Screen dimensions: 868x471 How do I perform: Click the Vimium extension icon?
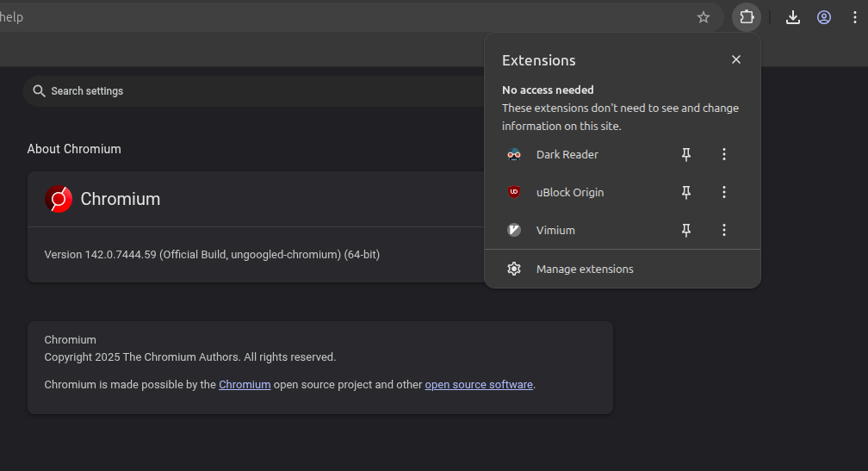(x=514, y=230)
